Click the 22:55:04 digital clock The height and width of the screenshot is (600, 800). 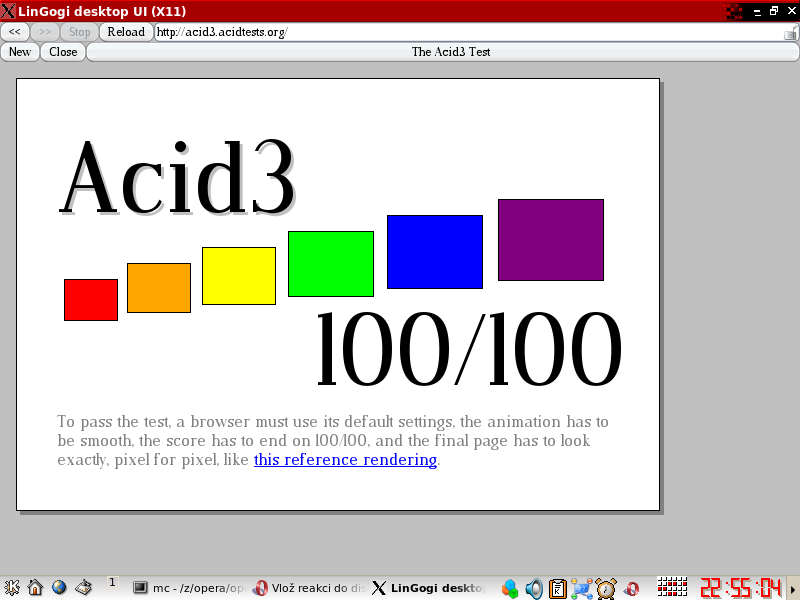pos(740,588)
